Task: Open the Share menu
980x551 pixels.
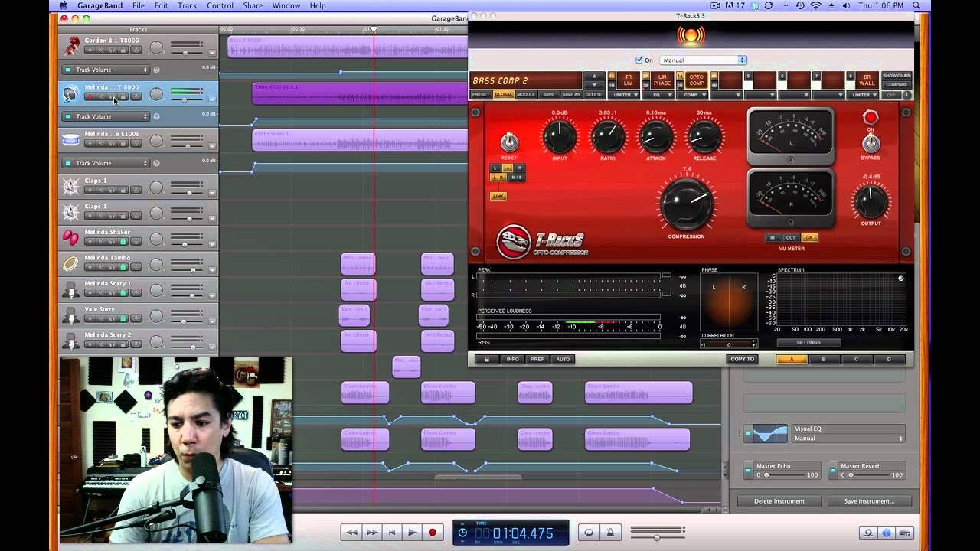Action: click(253, 5)
